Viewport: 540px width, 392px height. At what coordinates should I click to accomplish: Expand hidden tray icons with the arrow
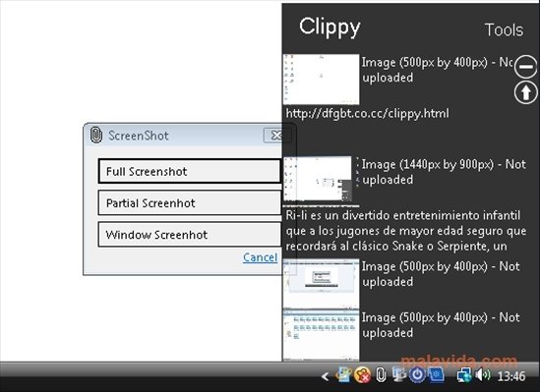click(x=325, y=376)
